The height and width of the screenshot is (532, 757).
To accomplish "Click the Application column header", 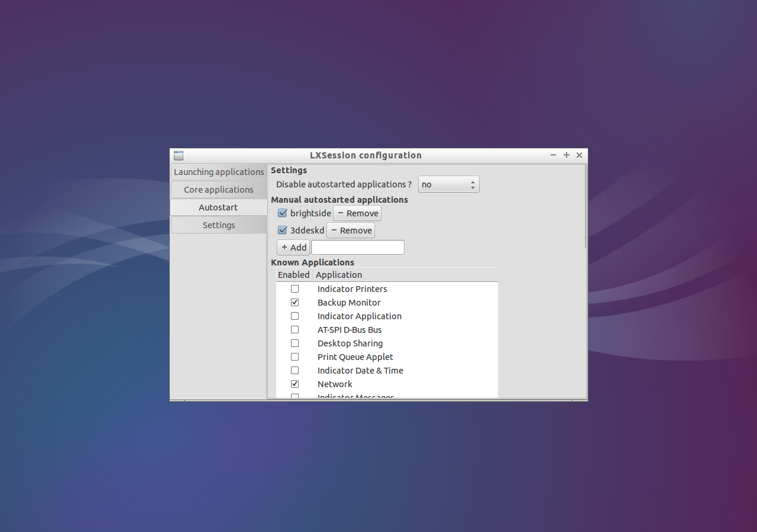I will (x=406, y=275).
